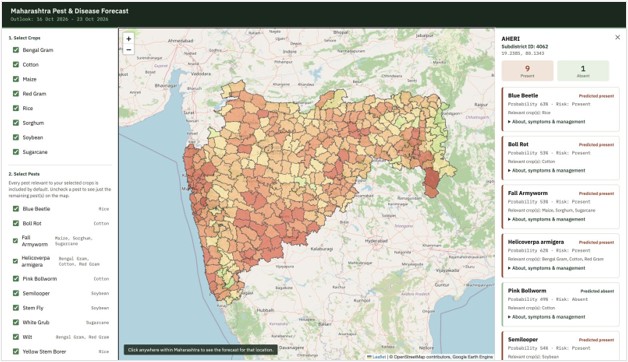Click the Vadodara label on the map
The width and height of the screenshot is (628, 362).
click(201, 74)
